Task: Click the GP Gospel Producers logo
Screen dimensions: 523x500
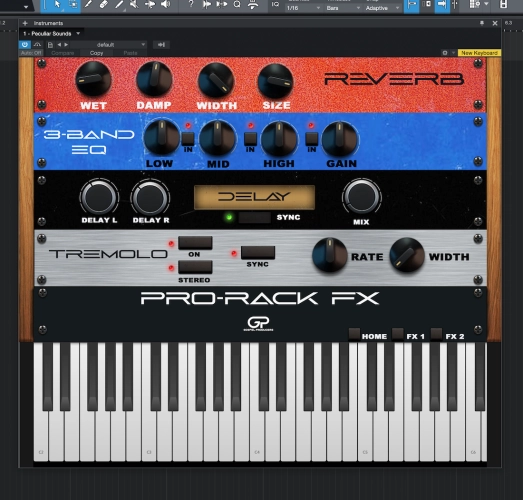Action: click(258, 324)
